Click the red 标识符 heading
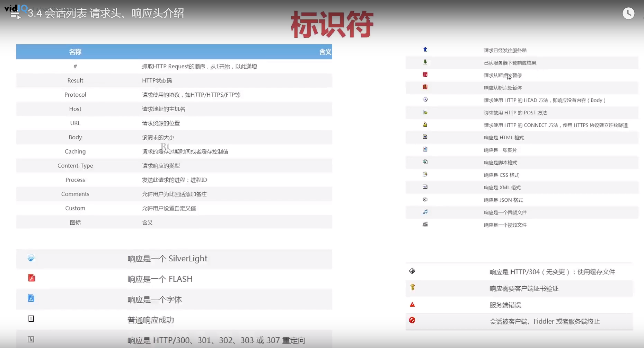This screenshot has width=644, height=348. [x=332, y=24]
